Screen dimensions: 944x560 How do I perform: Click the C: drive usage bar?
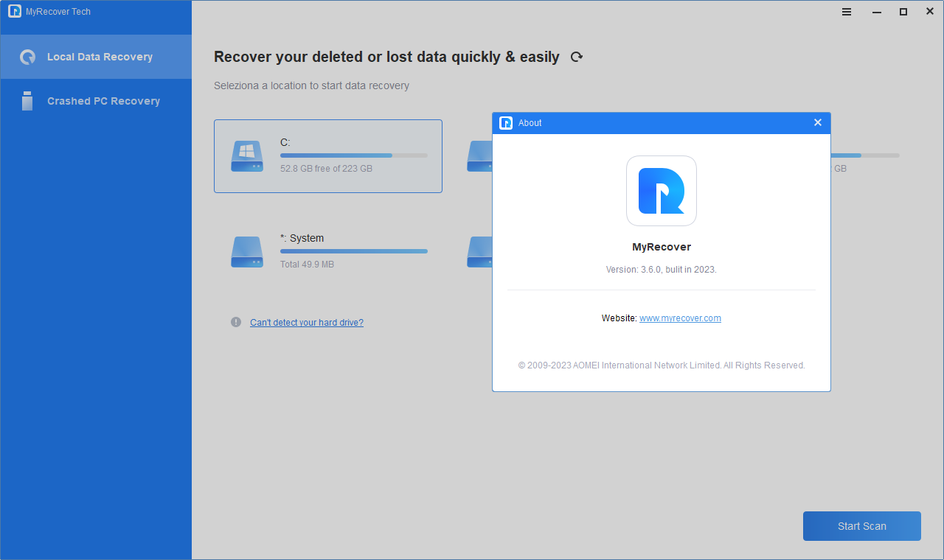pyautogui.click(x=354, y=155)
